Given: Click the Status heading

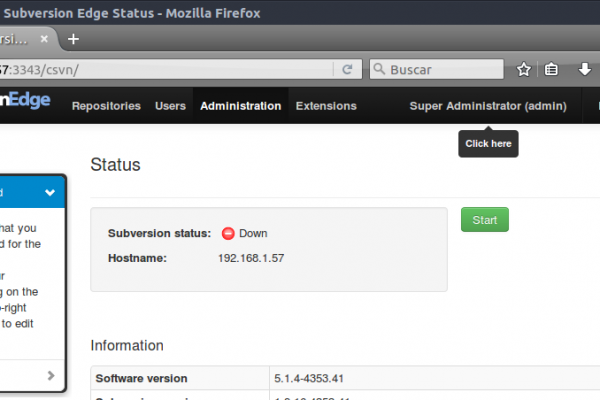Looking at the screenshot, I should coord(116,165).
